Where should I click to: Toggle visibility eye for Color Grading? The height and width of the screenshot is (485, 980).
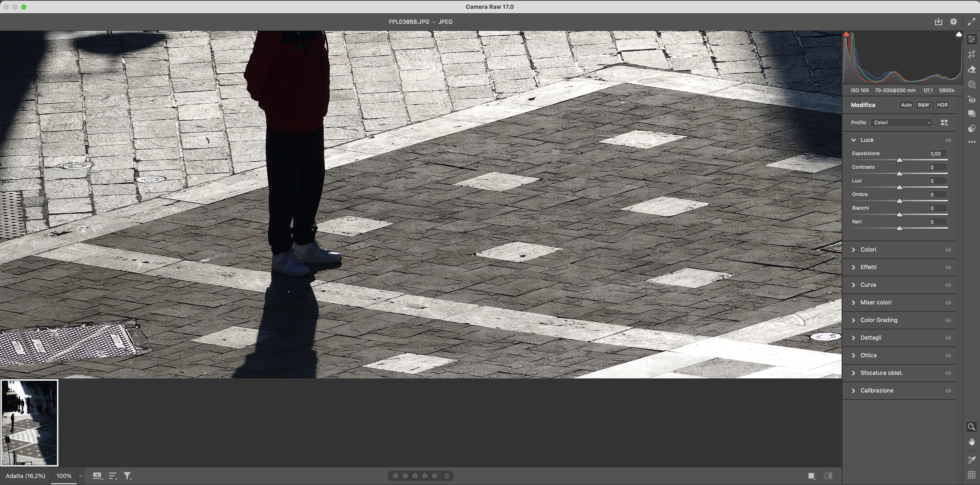pyautogui.click(x=948, y=320)
